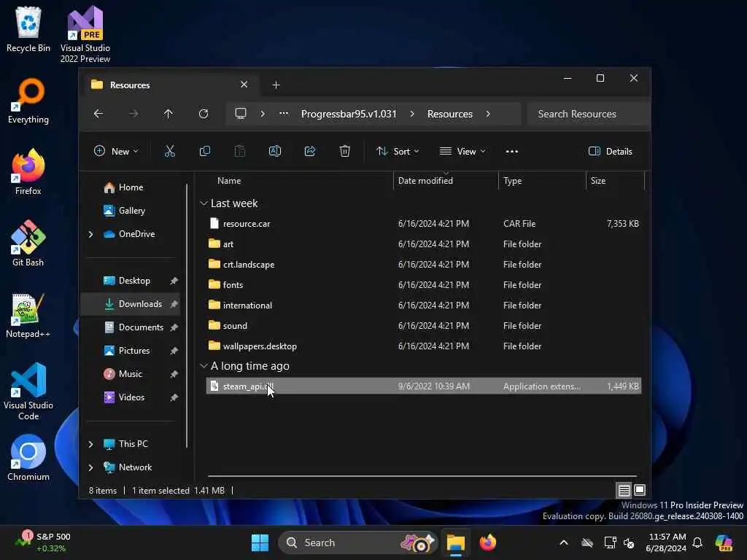Switch to details list view icon
The image size is (747, 560).
pyautogui.click(x=624, y=490)
